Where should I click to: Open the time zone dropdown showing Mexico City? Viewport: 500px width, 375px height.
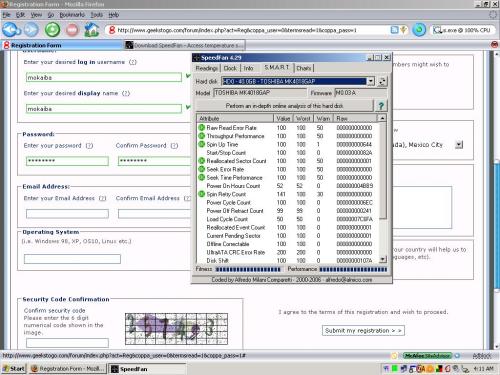459,145
